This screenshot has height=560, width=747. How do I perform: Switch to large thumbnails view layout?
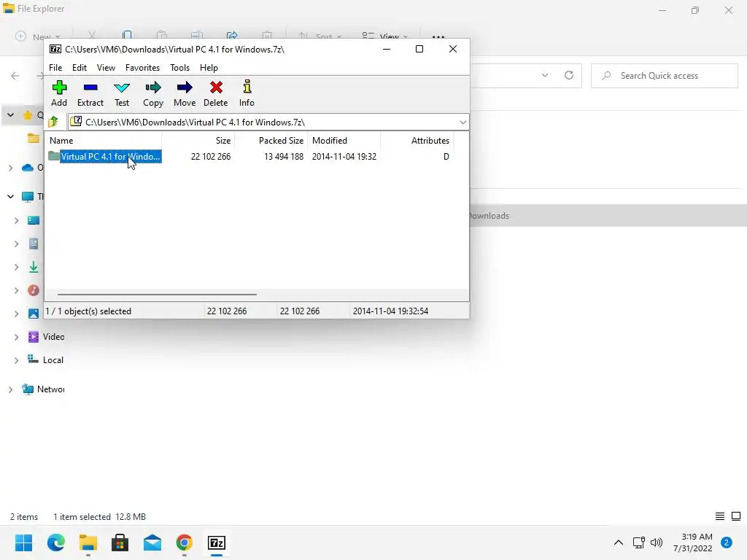click(x=736, y=516)
